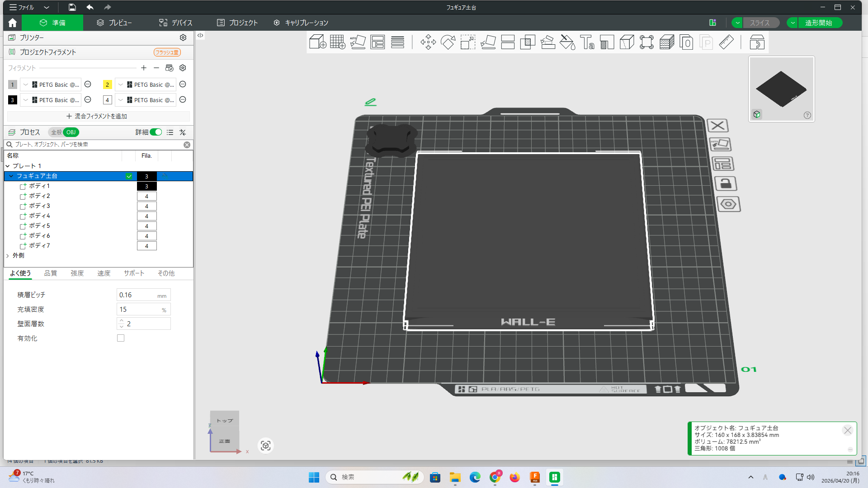Select the Move tool
This screenshot has height=488, width=868.
(x=428, y=42)
